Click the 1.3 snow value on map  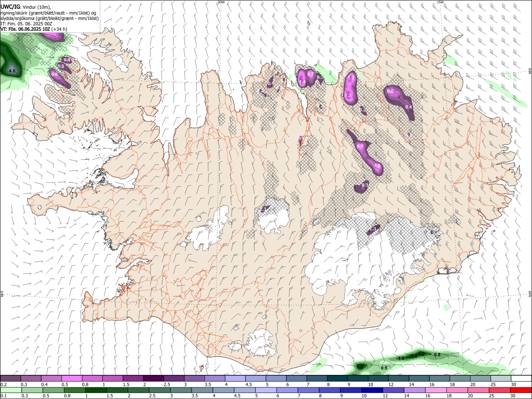coord(348,95)
